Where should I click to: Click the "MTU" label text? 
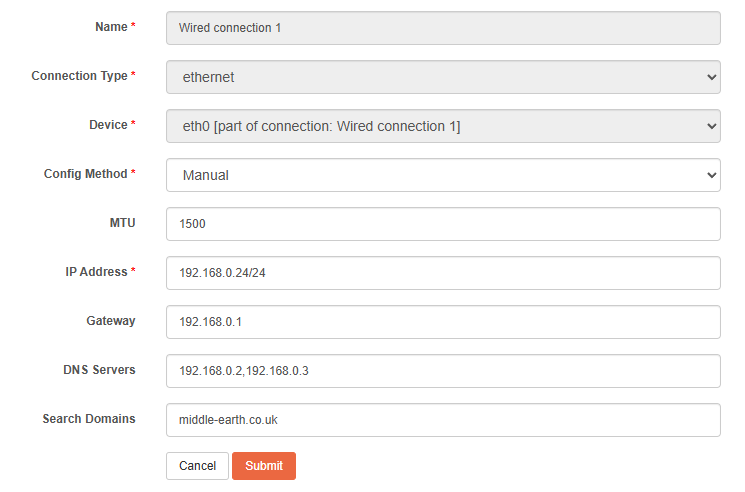pos(122,223)
